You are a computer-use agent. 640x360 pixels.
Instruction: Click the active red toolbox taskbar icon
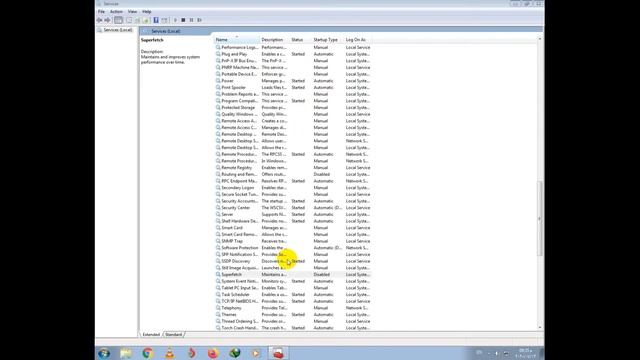tap(278, 353)
